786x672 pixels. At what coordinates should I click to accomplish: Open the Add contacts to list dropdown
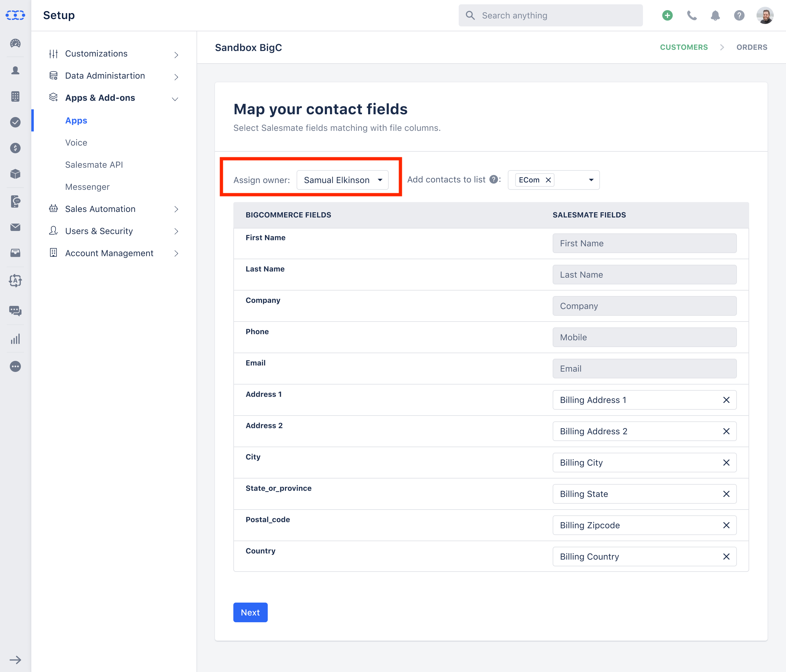[x=554, y=180]
